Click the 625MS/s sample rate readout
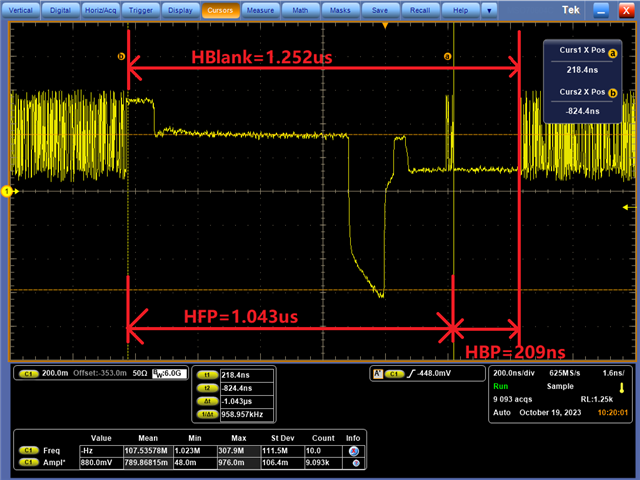 tap(564, 373)
